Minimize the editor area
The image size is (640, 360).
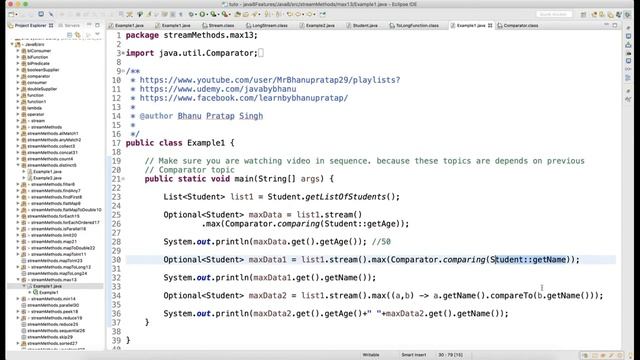click(x=606, y=25)
